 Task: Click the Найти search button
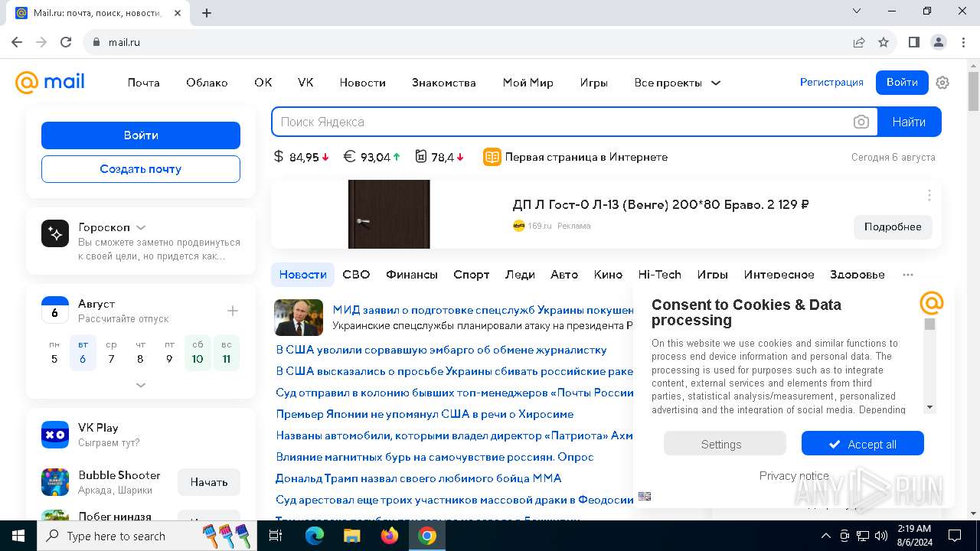(x=909, y=122)
